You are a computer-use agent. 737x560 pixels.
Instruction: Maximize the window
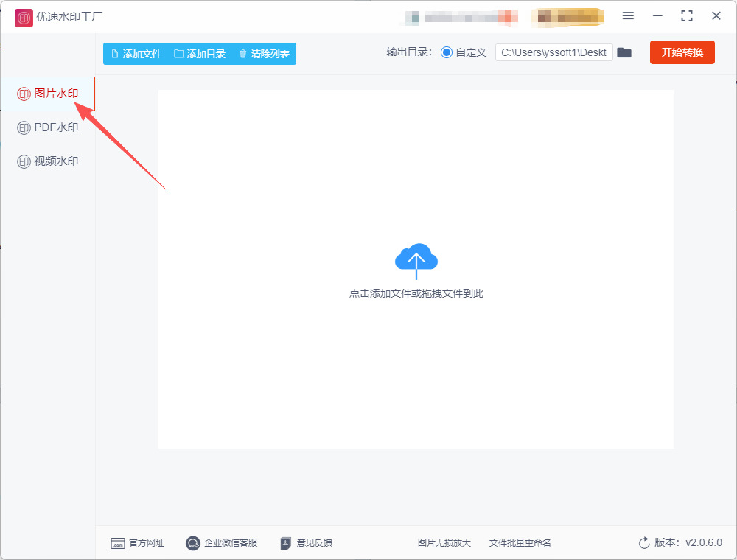pyautogui.click(x=687, y=16)
